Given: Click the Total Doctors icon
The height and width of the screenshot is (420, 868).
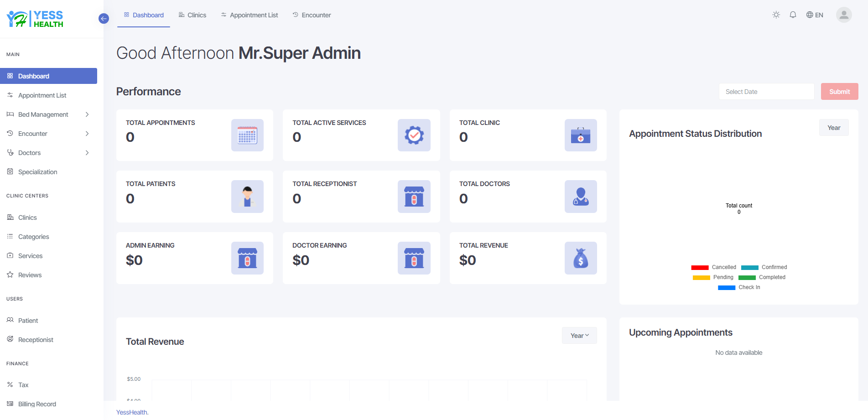Looking at the screenshot, I should [580, 197].
